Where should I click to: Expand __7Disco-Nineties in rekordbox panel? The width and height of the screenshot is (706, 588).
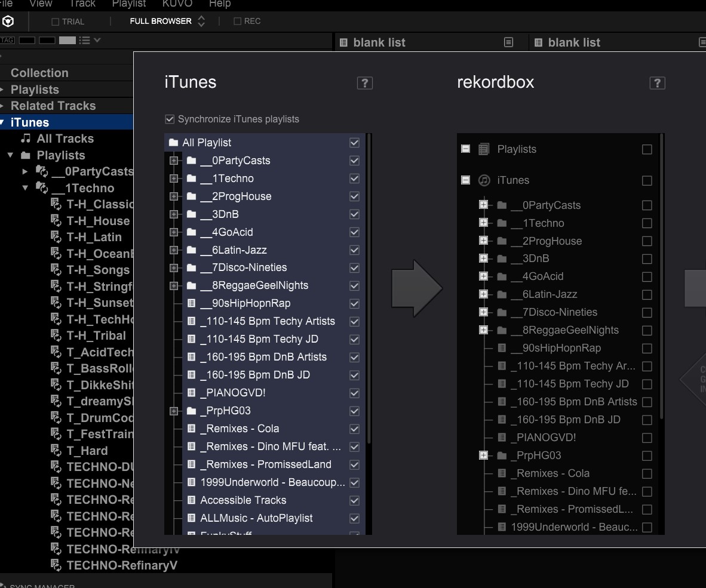484,312
